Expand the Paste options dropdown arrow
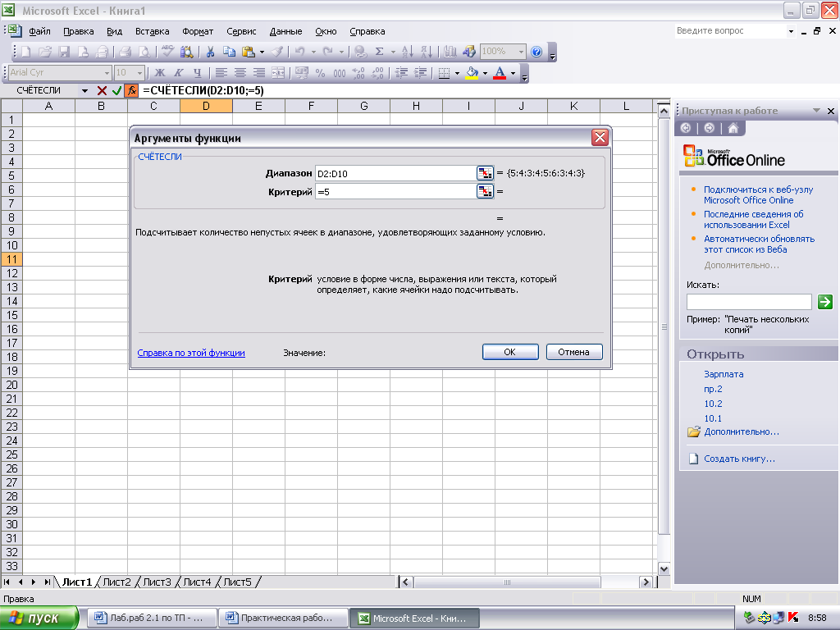 262,52
